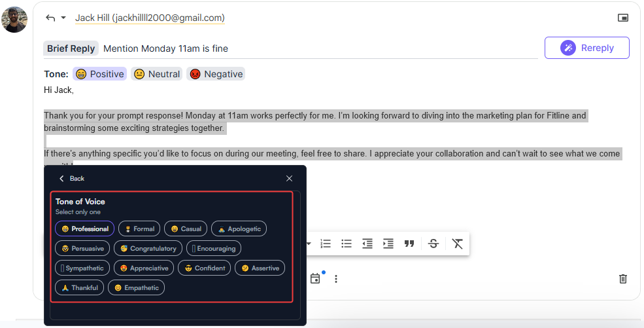Select the Negative tone option
This screenshot has height=328, width=644.
point(216,74)
